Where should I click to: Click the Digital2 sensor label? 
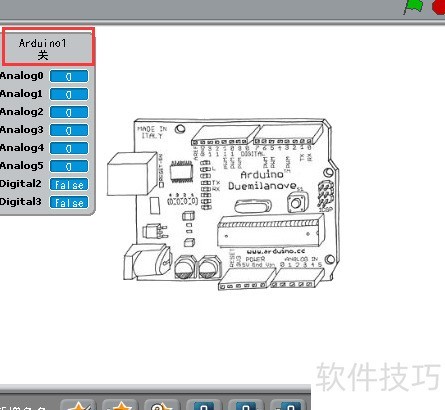21,184
